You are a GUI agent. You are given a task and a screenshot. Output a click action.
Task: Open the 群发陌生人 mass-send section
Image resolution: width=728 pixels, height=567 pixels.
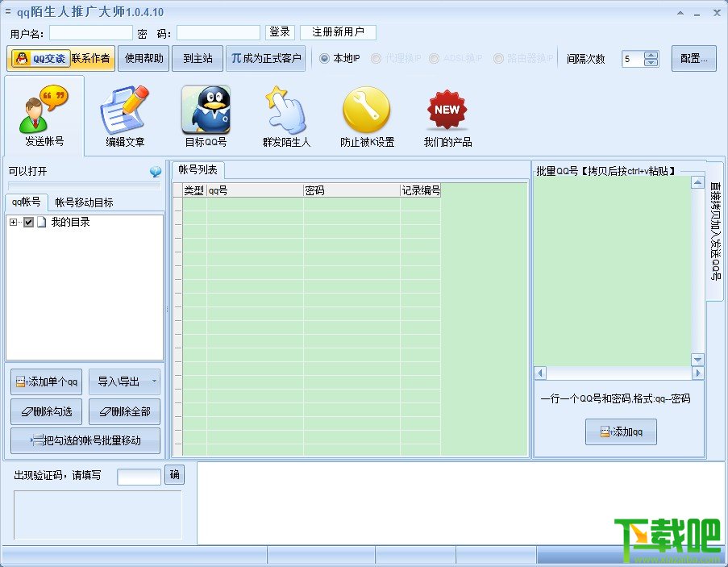pos(286,115)
